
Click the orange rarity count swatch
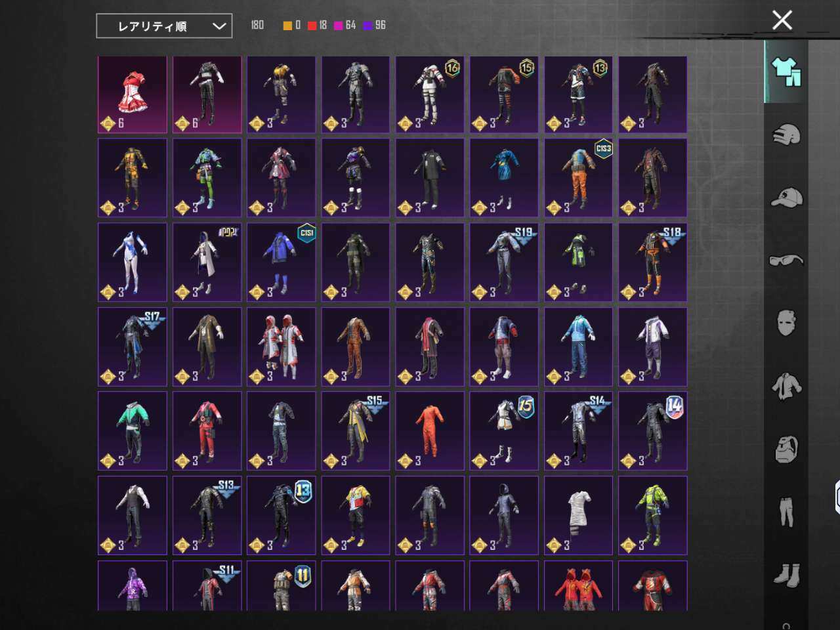click(287, 26)
